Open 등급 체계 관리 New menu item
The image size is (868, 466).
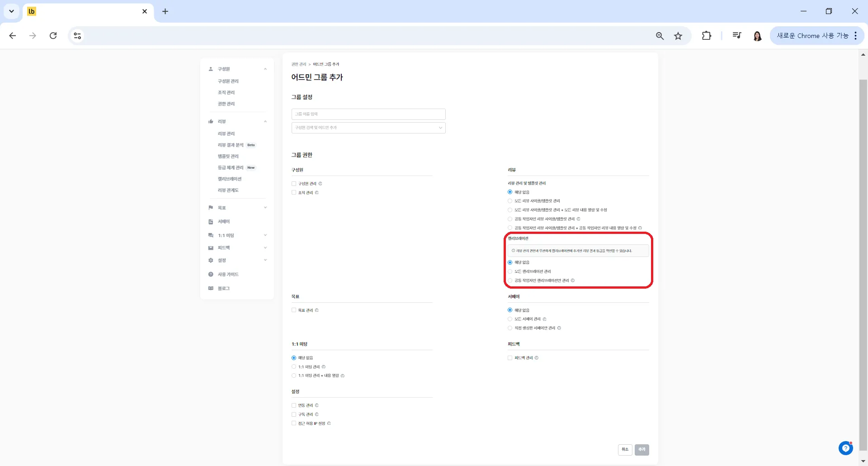pos(236,168)
